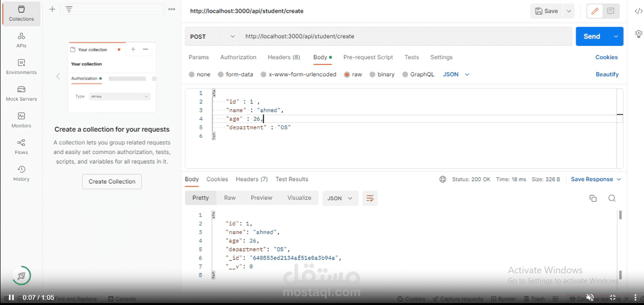This screenshot has width=644, height=305.
Task: Click the network globe icon beside Status
Action: [x=443, y=179]
